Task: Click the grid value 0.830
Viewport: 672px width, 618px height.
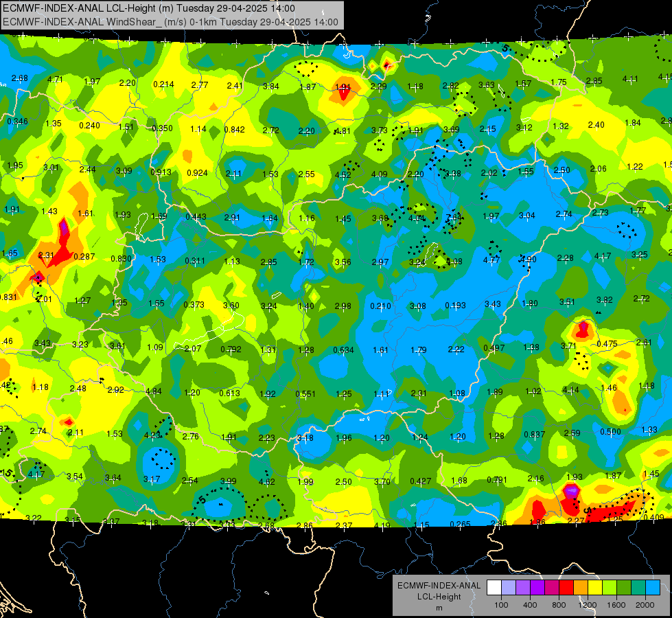Action: (x=121, y=259)
